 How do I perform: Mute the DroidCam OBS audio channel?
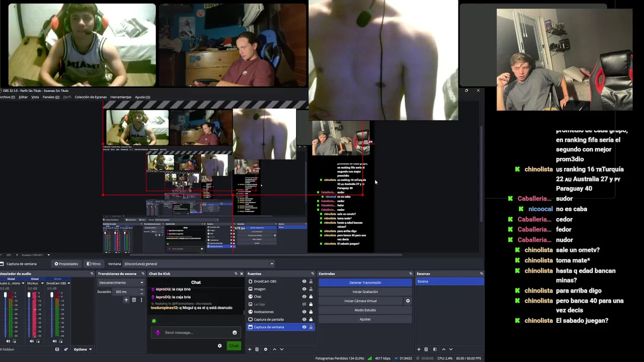click(x=54, y=341)
